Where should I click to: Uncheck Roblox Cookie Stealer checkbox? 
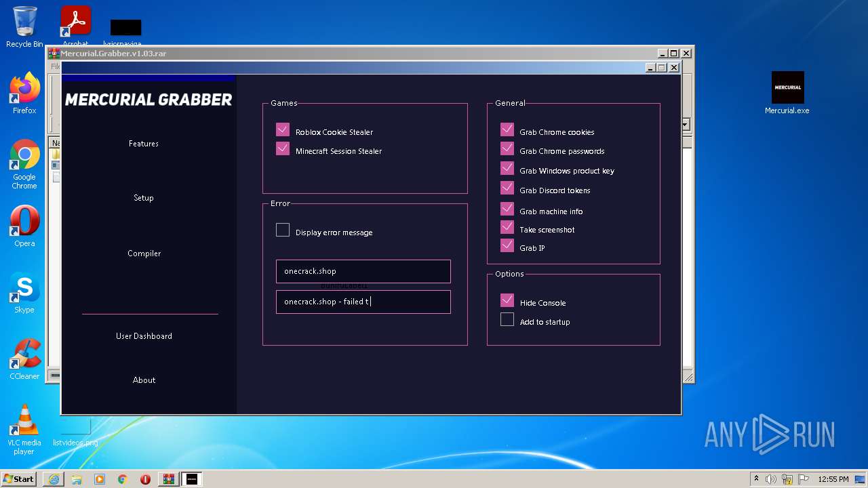pyautogui.click(x=283, y=129)
